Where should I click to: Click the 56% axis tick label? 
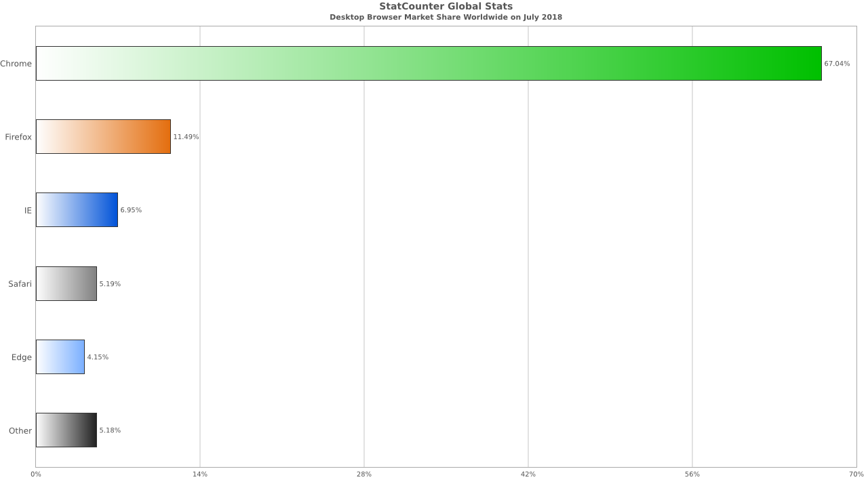coord(692,474)
